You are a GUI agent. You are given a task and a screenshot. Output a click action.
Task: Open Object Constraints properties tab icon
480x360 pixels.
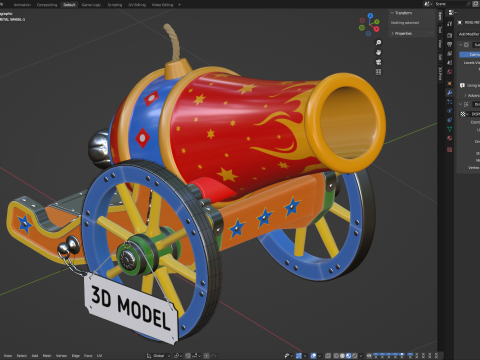tap(450, 120)
